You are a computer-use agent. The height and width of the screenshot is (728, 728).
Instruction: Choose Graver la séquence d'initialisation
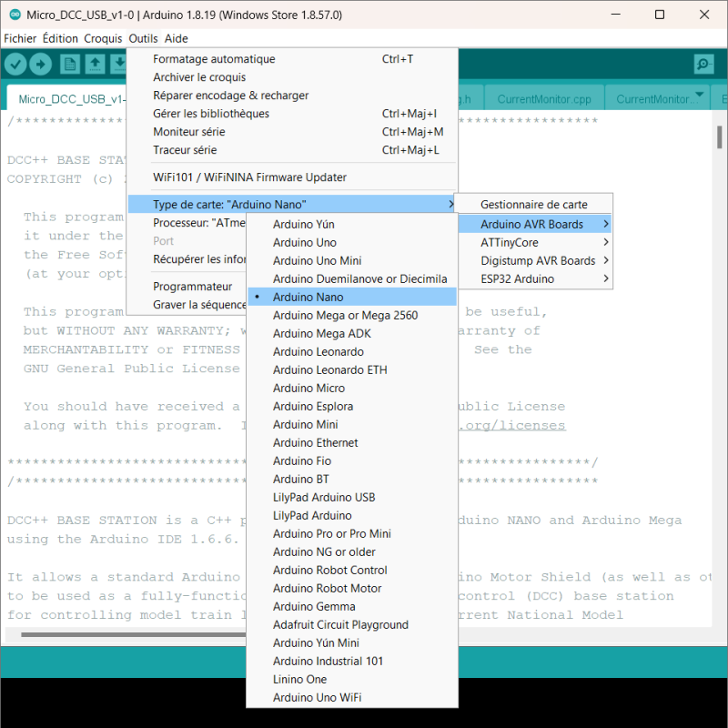pos(187,304)
